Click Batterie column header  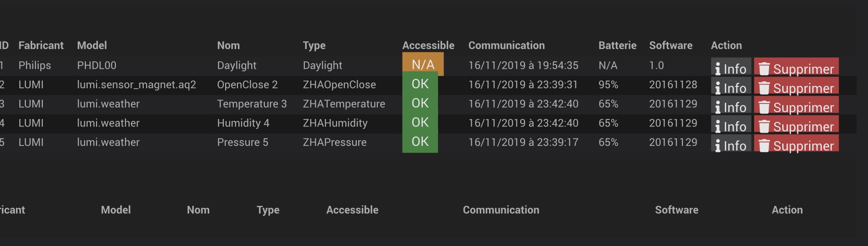click(x=617, y=45)
